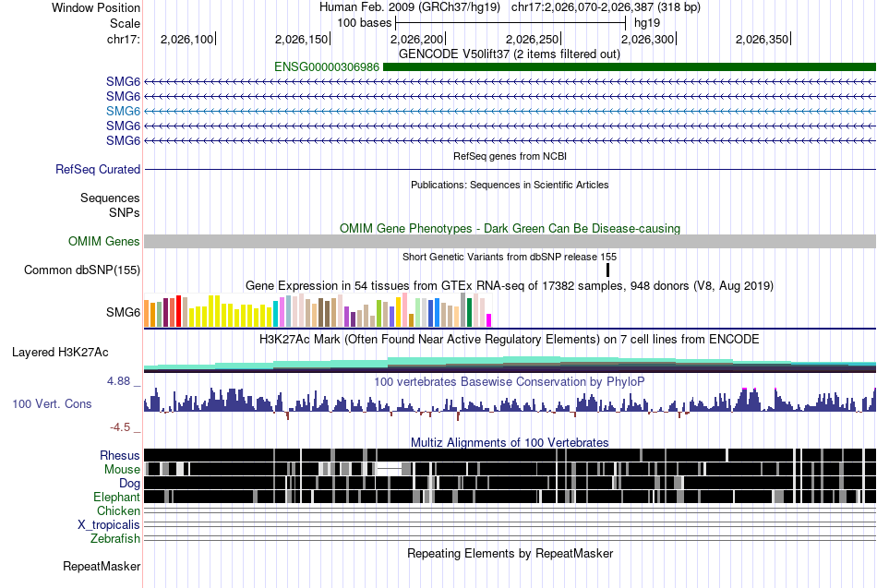The width and height of the screenshot is (877, 588).
Task: Click the 2,026,200 ruler position
Action: tap(416, 39)
